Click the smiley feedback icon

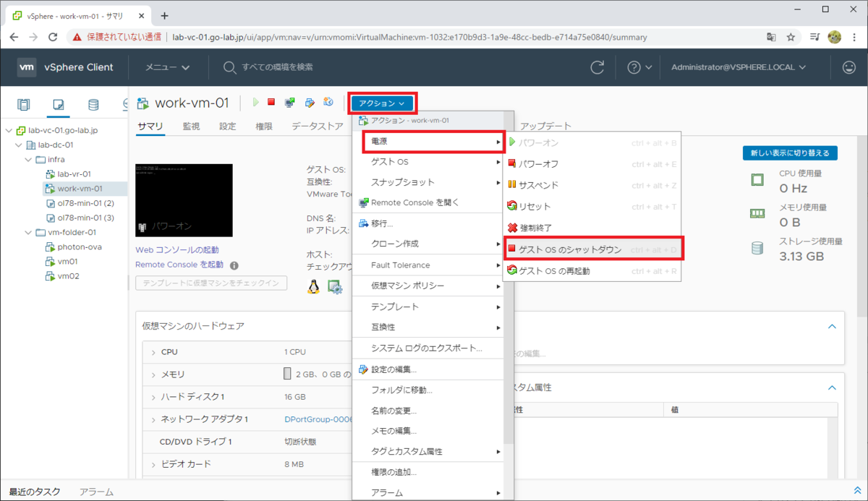point(849,67)
